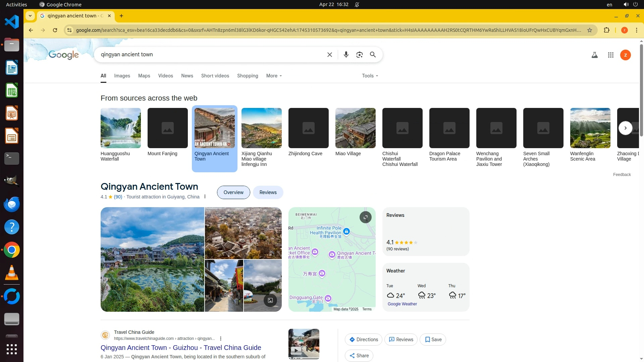Select the Overview chip

(x=233, y=192)
